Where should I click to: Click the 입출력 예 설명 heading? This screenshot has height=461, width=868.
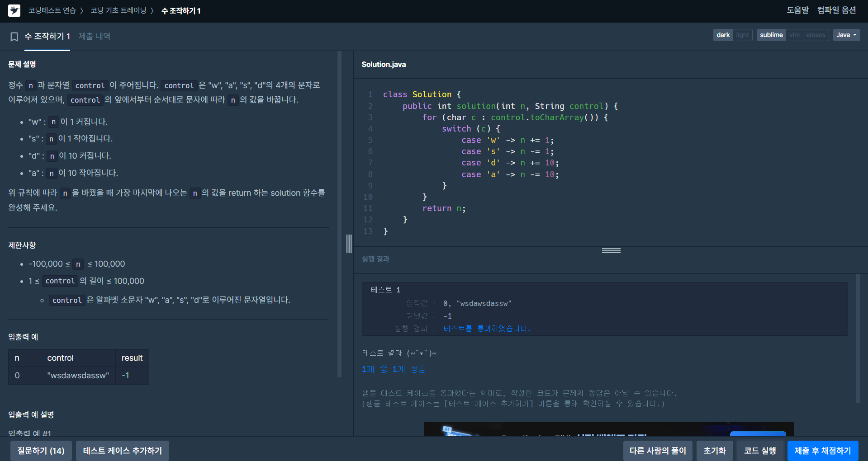31,415
